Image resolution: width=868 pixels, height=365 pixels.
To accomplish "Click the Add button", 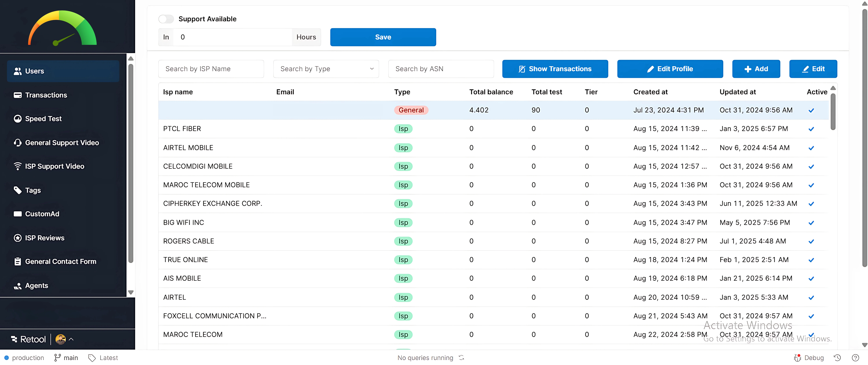I will pyautogui.click(x=756, y=69).
